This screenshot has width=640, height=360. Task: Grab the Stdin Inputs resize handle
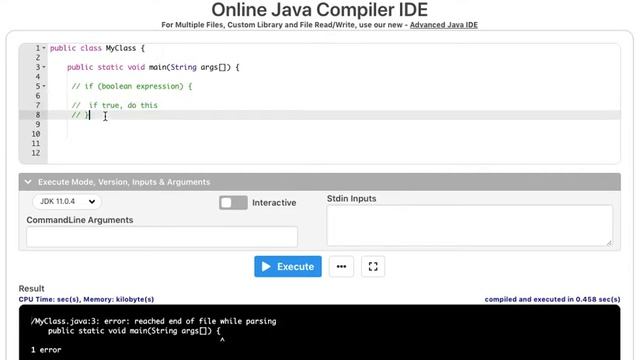pyautogui.click(x=609, y=243)
